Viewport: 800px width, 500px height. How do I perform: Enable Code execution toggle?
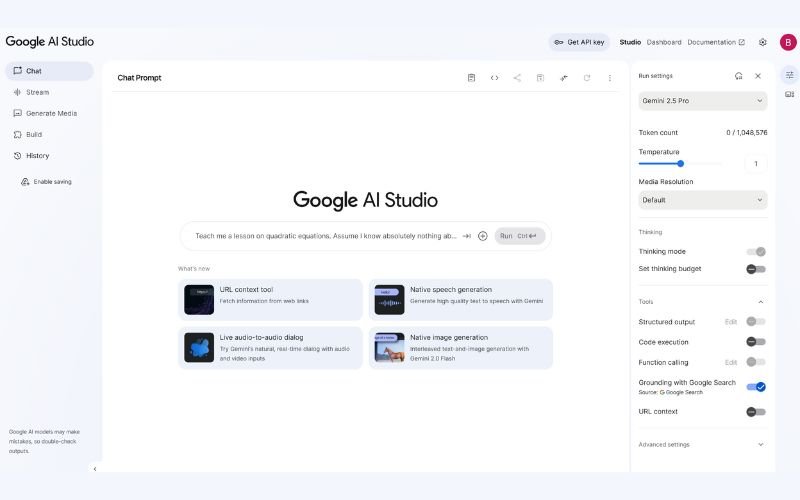tap(756, 342)
